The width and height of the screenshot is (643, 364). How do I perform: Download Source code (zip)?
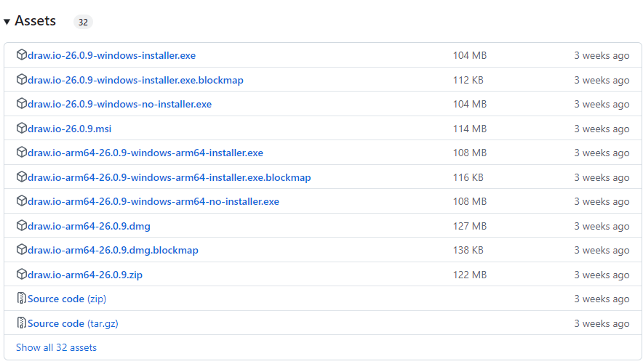click(67, 299)
